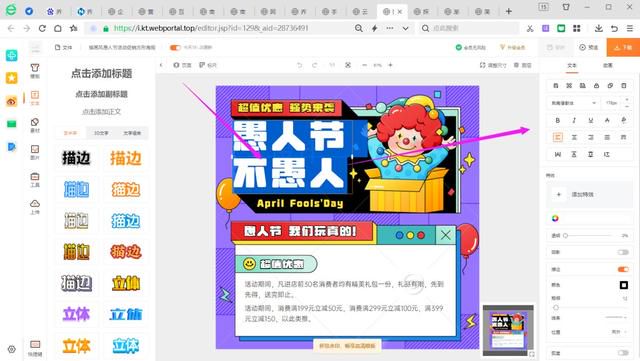The image size is (640, 361).
Task: Click the lock icon in the properties panel
Action: pos(596,85)
